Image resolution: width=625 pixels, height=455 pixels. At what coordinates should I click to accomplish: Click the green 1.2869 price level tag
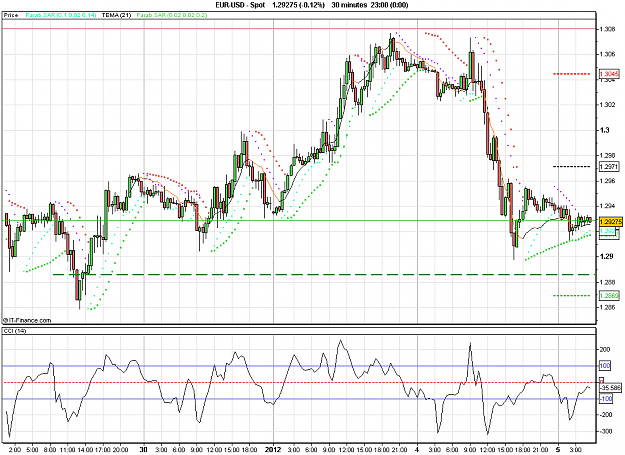(x=609, y=296)
